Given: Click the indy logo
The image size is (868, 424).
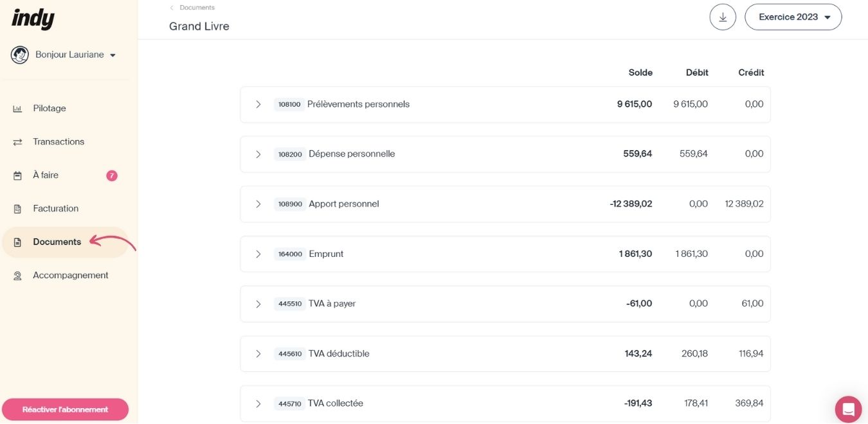Looking at the screenshot, I should tap(33, 19).
